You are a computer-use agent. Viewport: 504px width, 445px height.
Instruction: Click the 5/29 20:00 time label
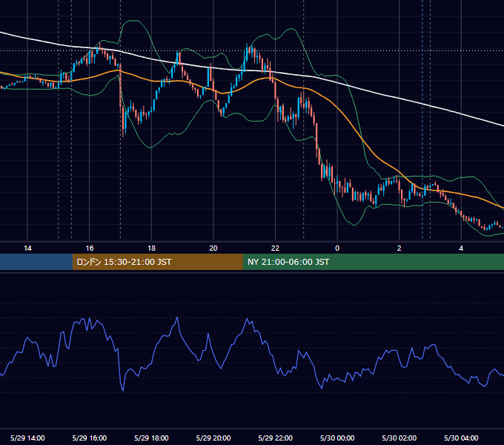[213, 438]
